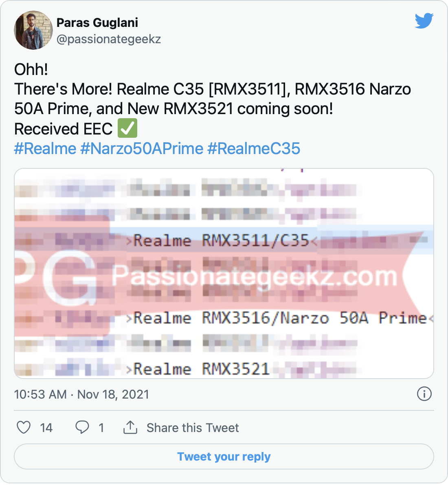Click the Twitter bird logo
The image size is (448, 485).
424,21
